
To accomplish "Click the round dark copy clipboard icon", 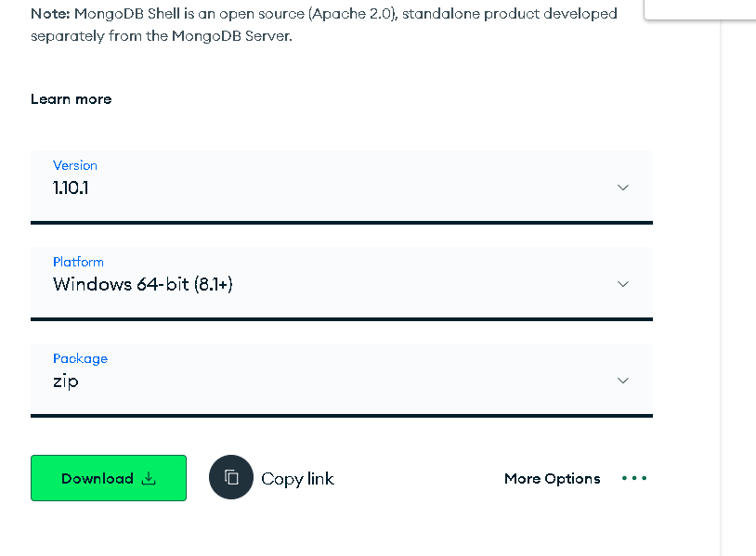I will click(x=231, y=477).
